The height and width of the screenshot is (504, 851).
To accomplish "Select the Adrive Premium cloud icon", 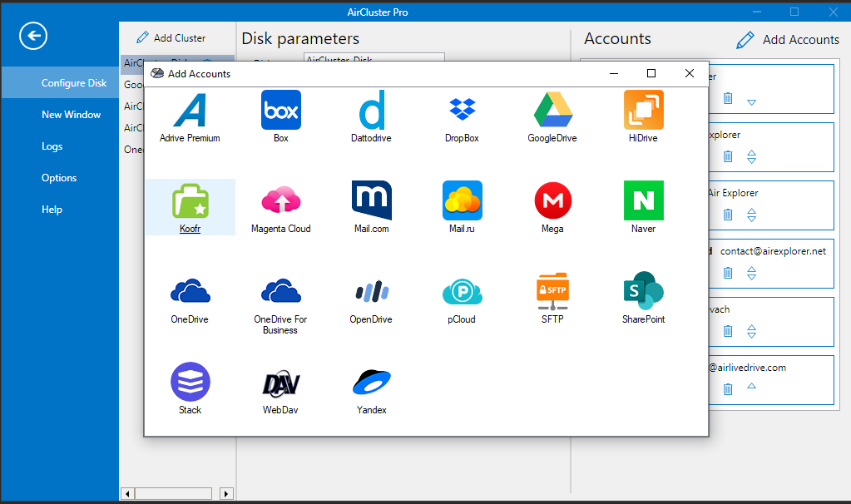I will [190, 111].
